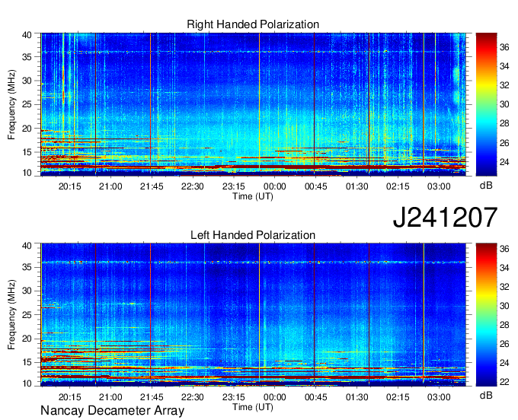Click the 20:15 time tick under the Left Handed plot

[x=70, y=396]
